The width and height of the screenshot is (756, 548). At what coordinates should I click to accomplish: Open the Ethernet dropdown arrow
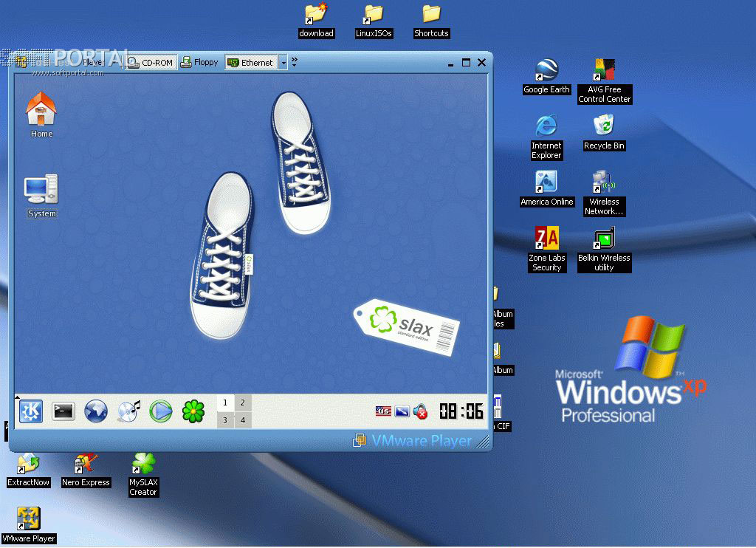pos(283,63)
